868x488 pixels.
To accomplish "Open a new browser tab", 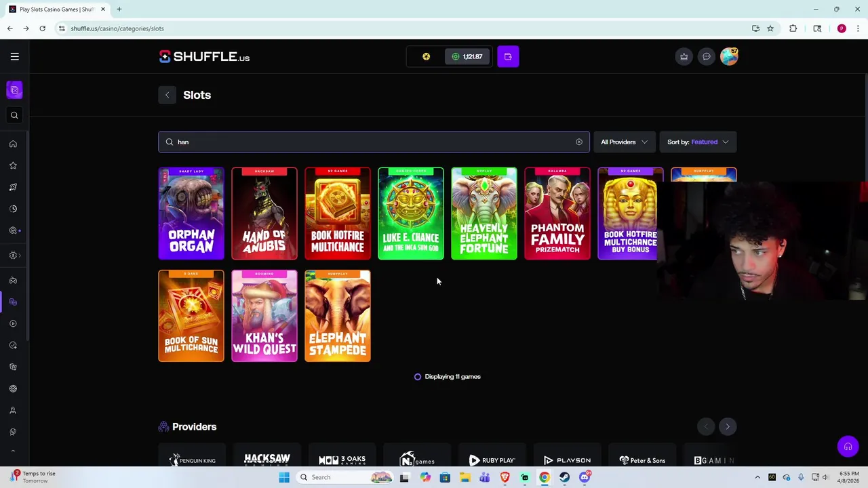I will click(119, 9).
